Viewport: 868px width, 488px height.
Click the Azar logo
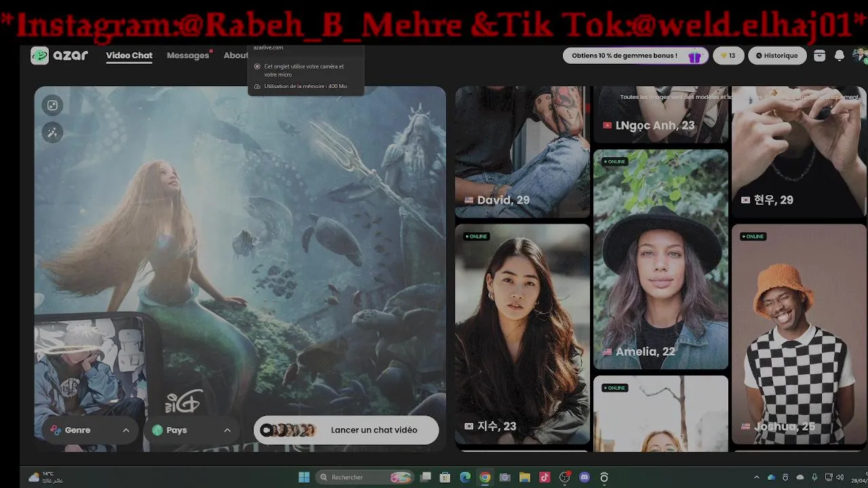60,56
